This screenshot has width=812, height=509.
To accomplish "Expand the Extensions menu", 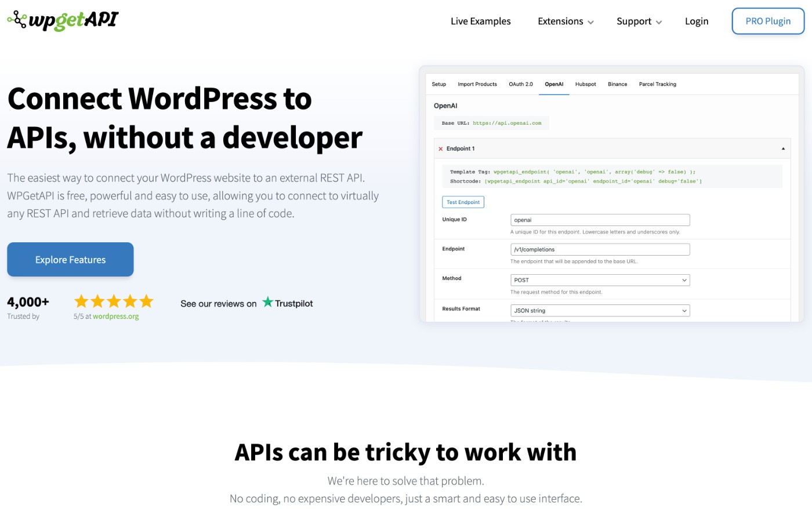I will tap(565, 21).
